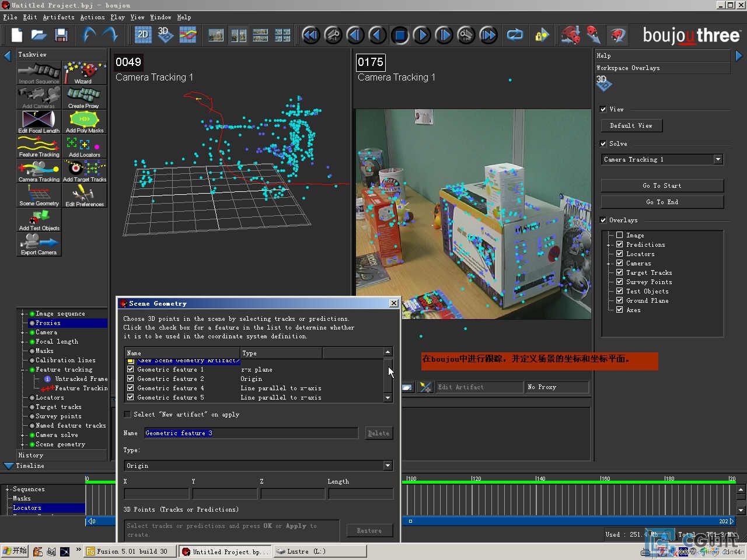
Task: Play forward with the right arrow
Action: pyautogui.click(x=422, y=35)
